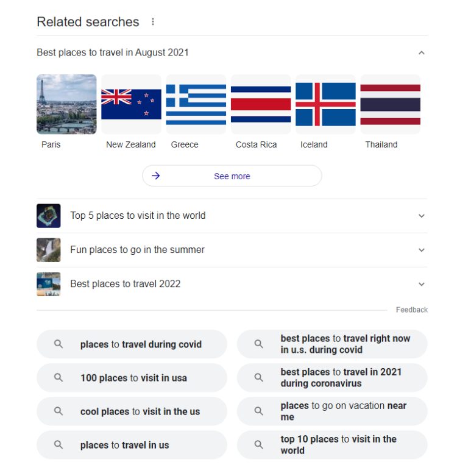Expand Fun places to go in the summer
Viewport: 457px width, 476px height.
click(421, 250)
